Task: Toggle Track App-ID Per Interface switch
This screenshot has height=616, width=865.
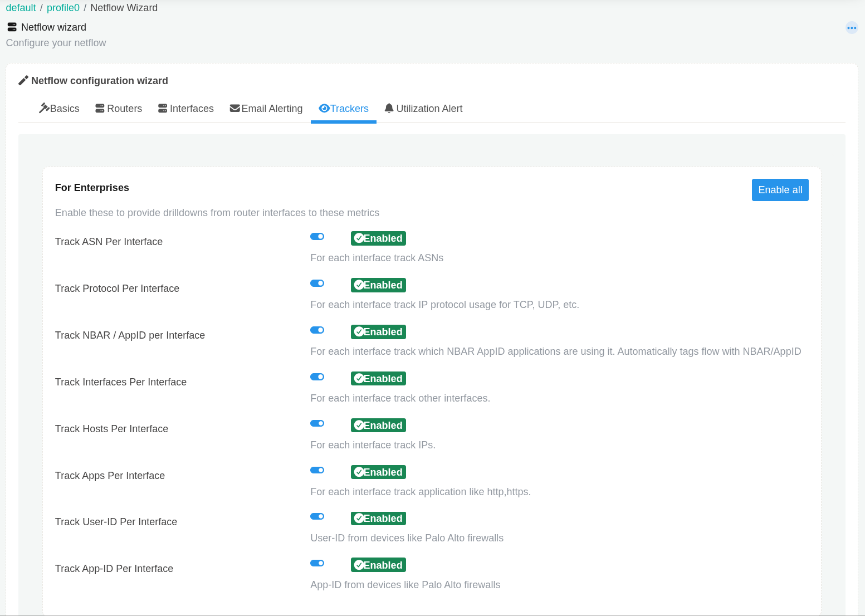Action: pyautogui.click(x=317, y=563)
